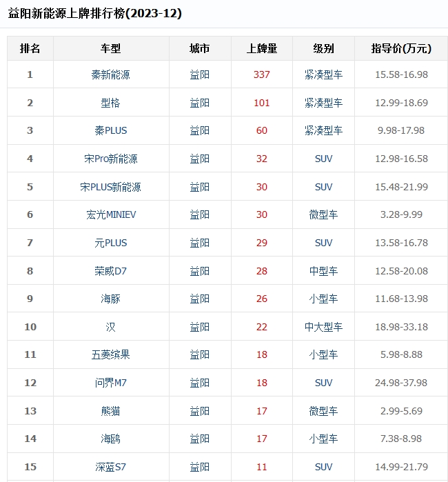Open the 元PLUS model link
The image size is (448, 482).
pos(110,243)
